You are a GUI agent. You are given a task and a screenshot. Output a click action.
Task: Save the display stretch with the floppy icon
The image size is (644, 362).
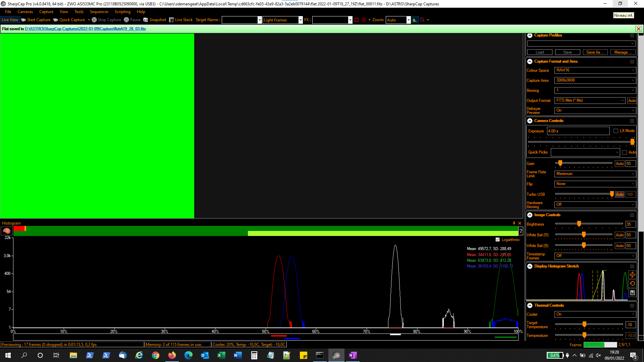(x=632, y=293)
